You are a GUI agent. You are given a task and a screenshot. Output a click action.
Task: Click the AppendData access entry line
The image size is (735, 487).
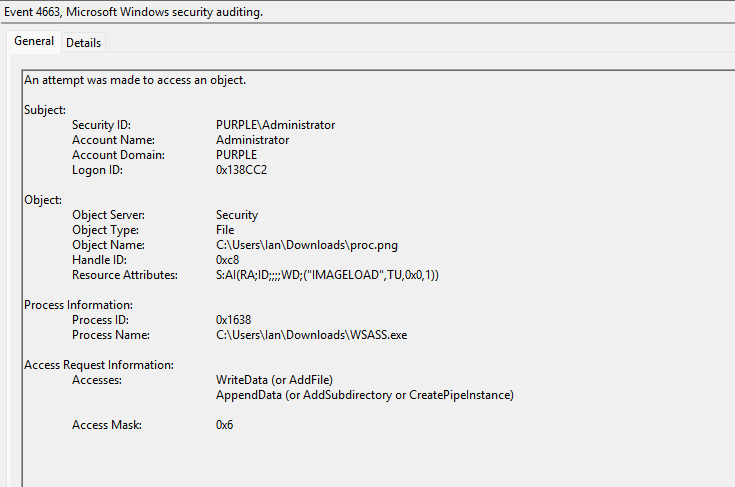(x=364, y=395)
